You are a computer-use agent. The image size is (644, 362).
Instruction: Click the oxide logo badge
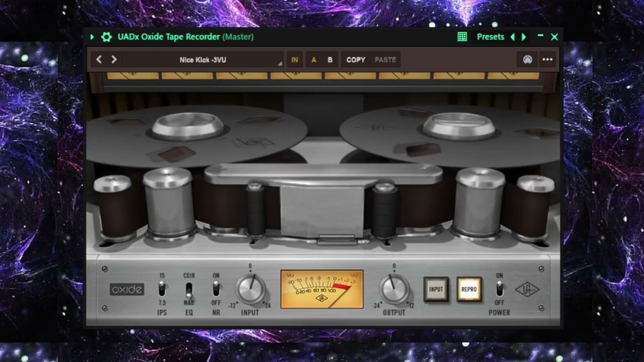click(127, 290)
